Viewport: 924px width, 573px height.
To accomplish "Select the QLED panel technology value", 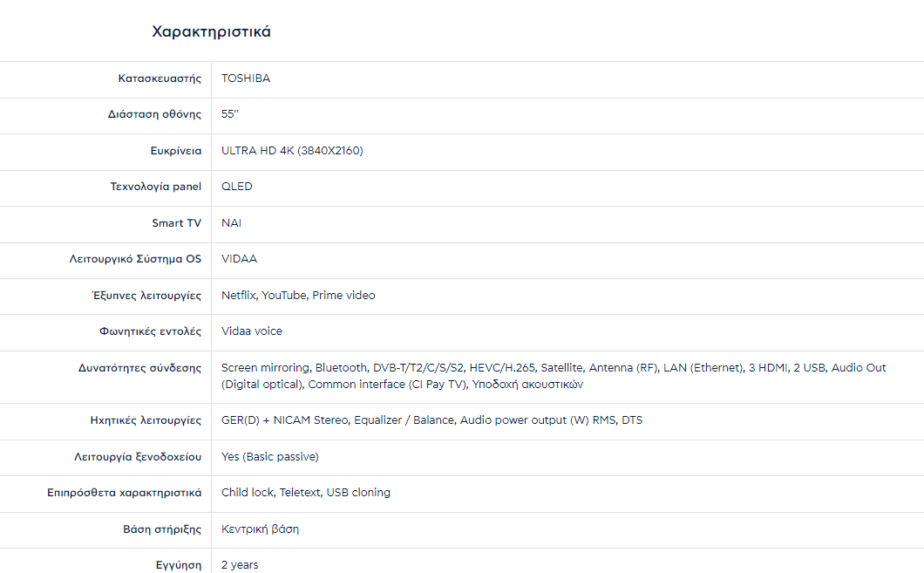I will point(237,187).
